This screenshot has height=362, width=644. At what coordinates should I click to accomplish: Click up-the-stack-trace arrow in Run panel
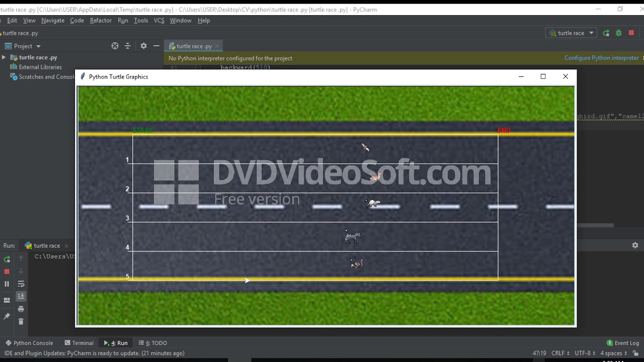pos(21,258)
